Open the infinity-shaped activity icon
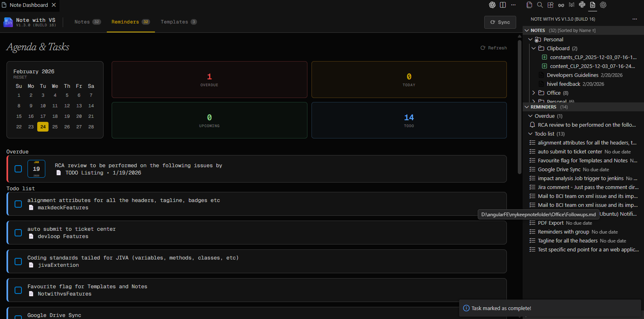644x319 pixels. [x=561, y=5]
